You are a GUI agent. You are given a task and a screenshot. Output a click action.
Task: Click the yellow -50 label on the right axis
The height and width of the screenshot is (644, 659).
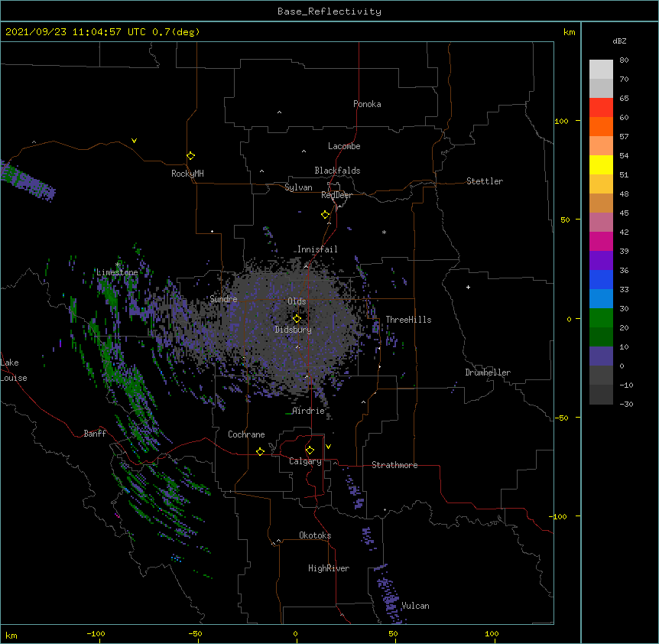pos(561,418)
